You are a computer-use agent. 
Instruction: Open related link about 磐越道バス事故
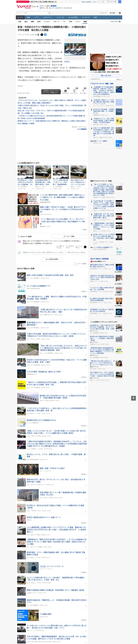pyautogui.click(x=52, y=122)
